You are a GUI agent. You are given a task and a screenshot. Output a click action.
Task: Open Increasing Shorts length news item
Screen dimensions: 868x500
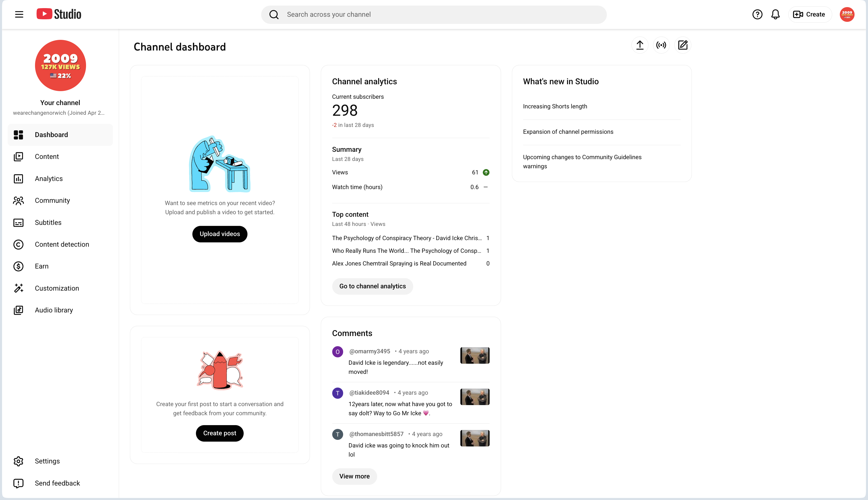(555, 106)
